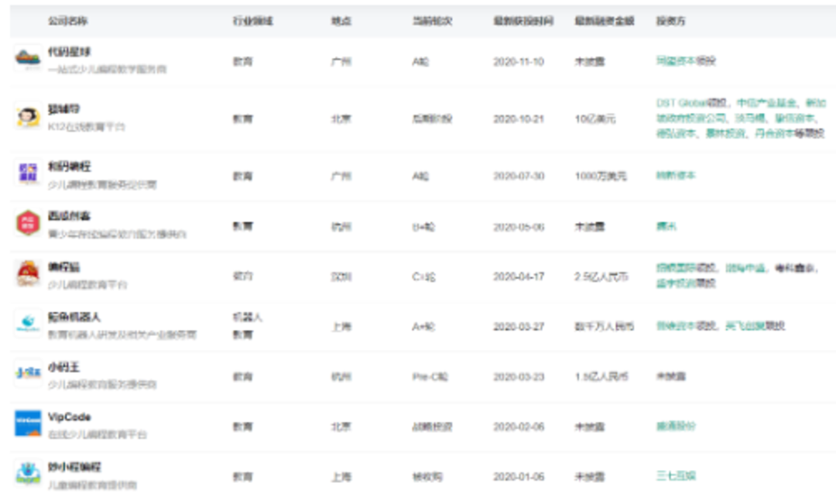This screenshot has width=836, height=504.
Task: Click the 三七互娱 investor link
Action: [676, 475]
